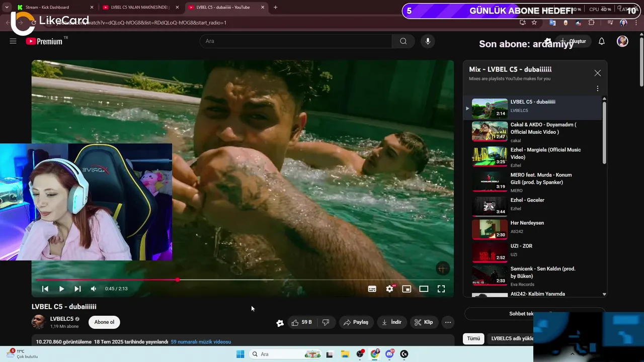Open Windows Start menu
This screenshot has height=362, width=644.
tap(240, 354)
